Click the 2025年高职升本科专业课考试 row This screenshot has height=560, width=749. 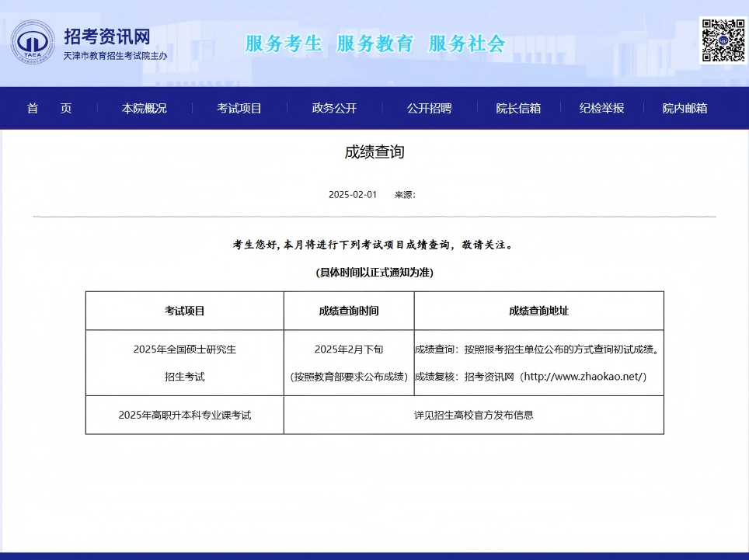click(x=184, y=415)
